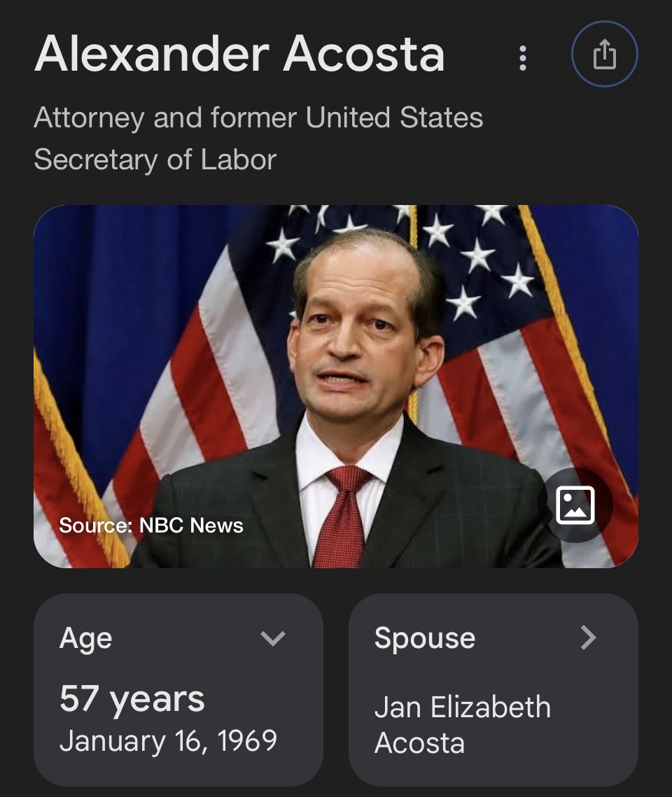Expand the Age chevron arrow
This screenshot has width=672, height=797.
(x=273, y=638)
